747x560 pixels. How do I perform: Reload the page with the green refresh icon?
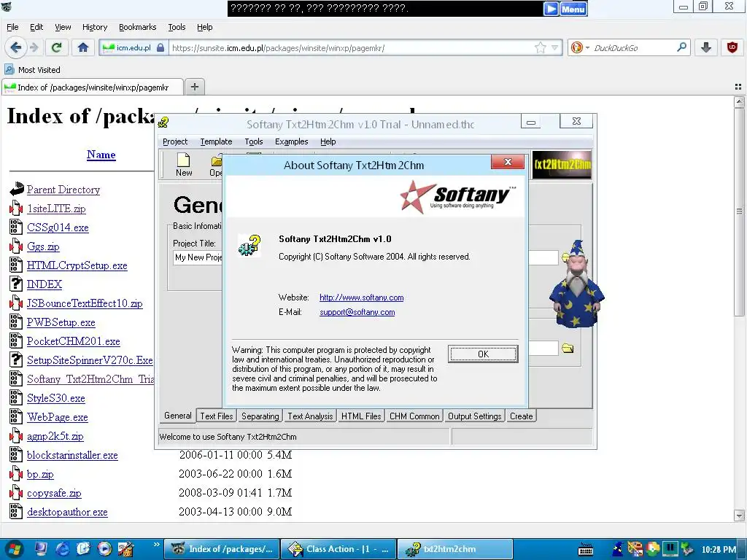coord(56,47)
